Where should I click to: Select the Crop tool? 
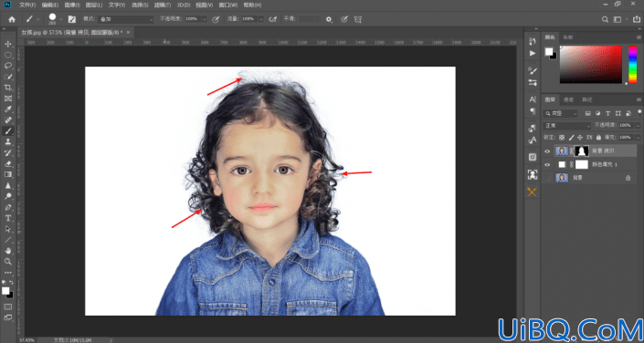(8, 88)
